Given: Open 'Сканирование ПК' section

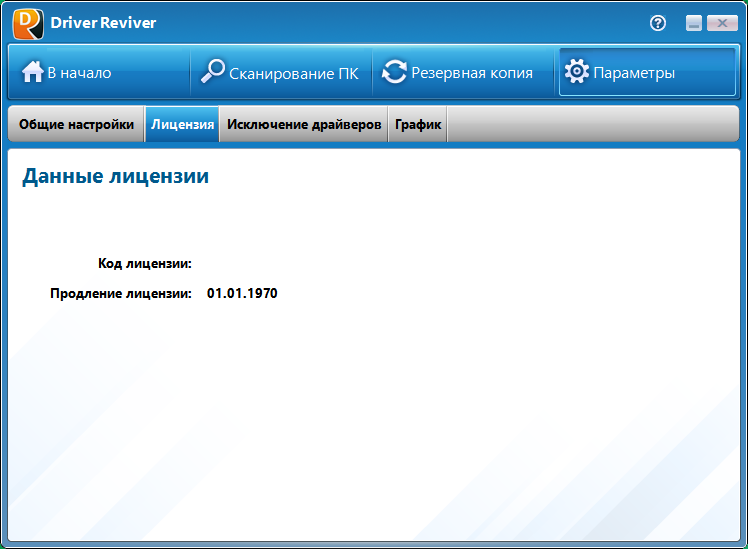Looking at the screenshot, I should pos(281,72).
